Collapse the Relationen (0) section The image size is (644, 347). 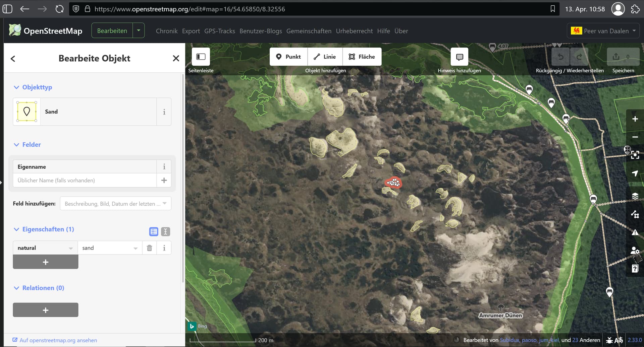coord(39,288)
